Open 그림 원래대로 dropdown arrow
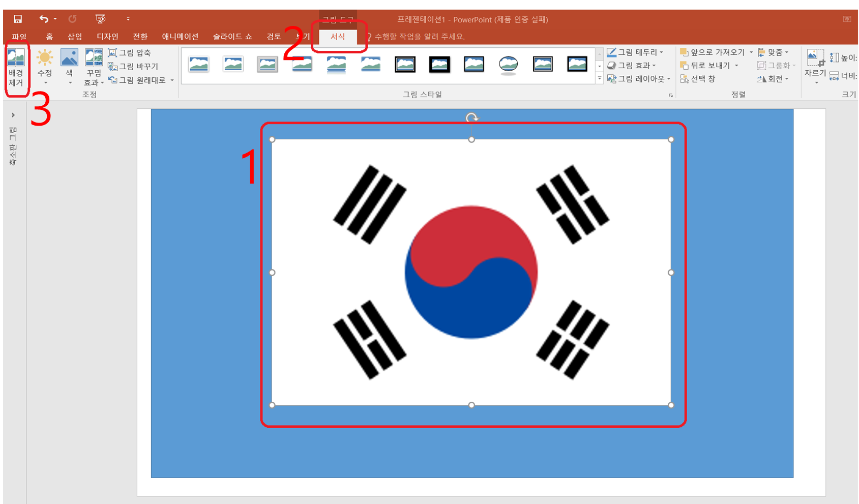Viewport: 859px width, 504px height. click(172, 80)
